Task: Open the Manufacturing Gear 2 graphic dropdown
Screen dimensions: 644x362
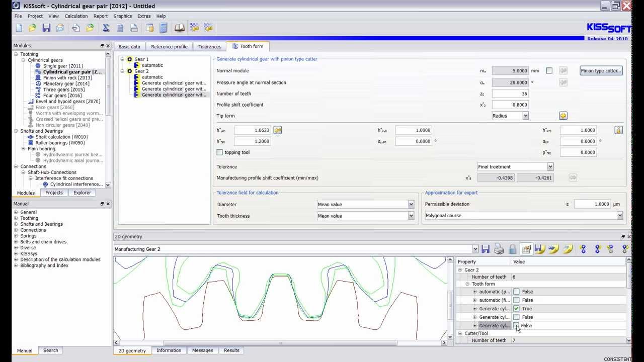Action: click(475, 249)
